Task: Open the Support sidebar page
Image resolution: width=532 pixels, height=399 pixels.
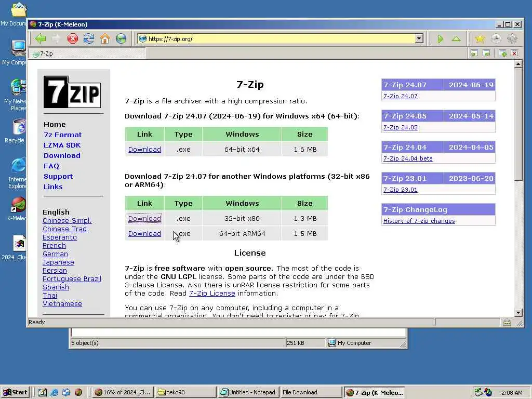Action: pyautogui.click(x=58, y=177)
